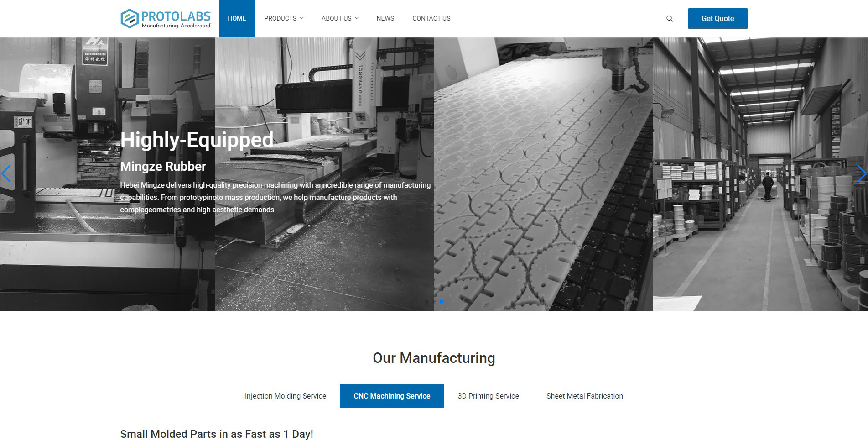Open the News page
Screen dimensions: 868x441
(x=385, y=18)
